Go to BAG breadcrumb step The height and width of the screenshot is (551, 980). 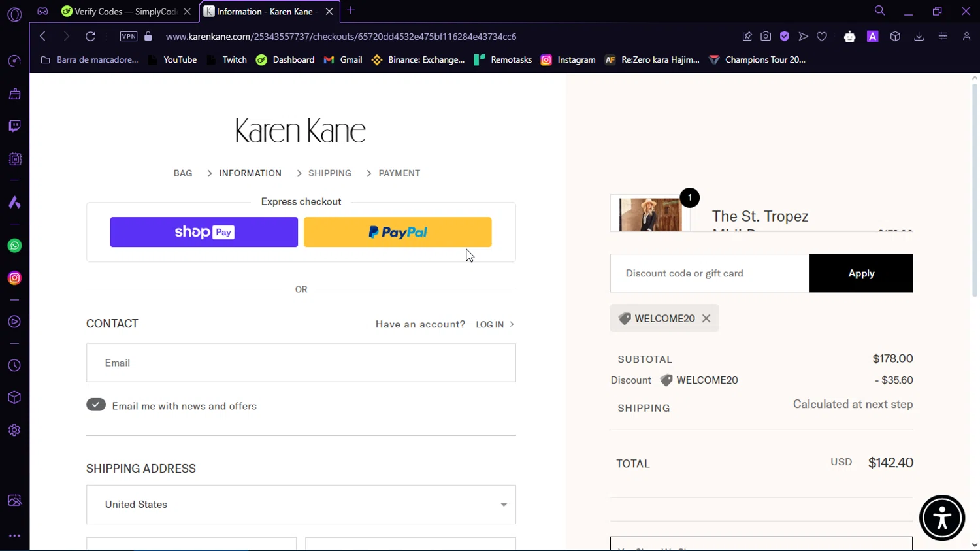point(183,173)
